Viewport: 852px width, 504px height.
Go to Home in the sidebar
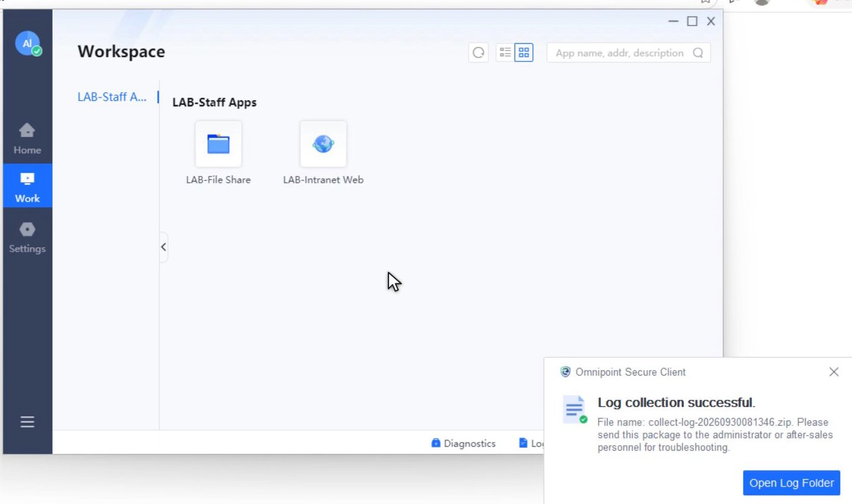(28, 139)
